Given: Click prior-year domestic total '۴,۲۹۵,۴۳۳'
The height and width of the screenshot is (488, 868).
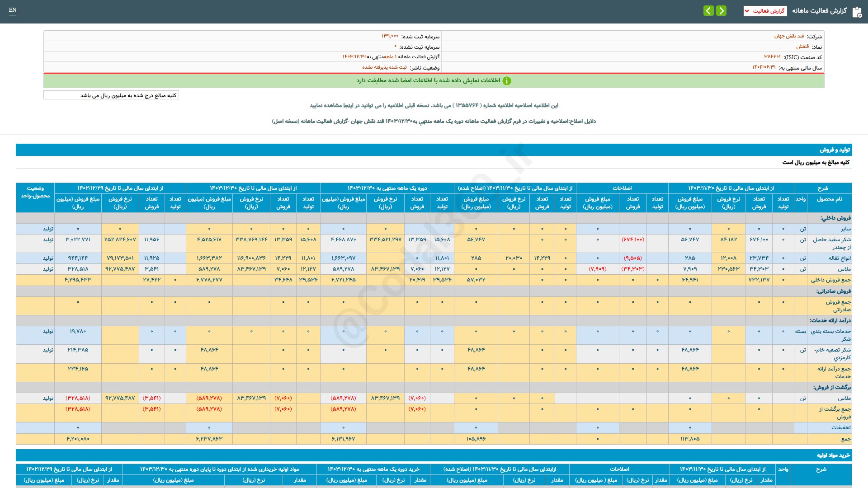Looking at the screenshot, I should 78,280.
